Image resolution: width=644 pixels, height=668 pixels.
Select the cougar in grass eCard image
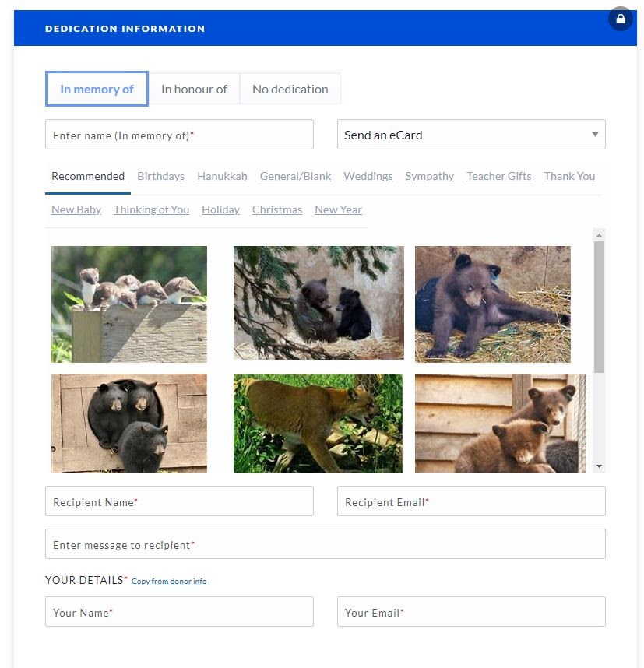(x=318, y=424)
